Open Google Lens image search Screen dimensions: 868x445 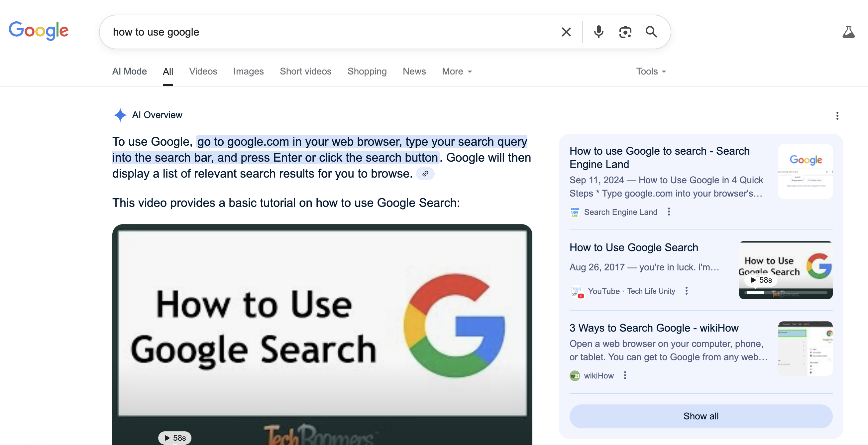[x=625, y=32]
